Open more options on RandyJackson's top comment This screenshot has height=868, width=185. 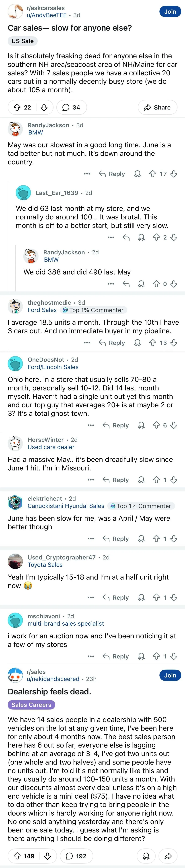(87, 174)
